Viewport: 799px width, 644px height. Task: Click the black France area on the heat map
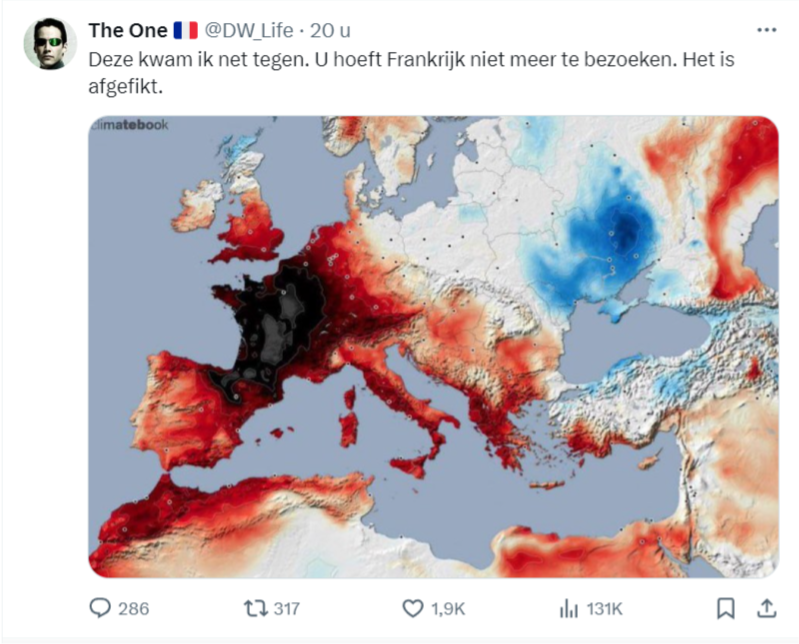[x=275, y=326]
